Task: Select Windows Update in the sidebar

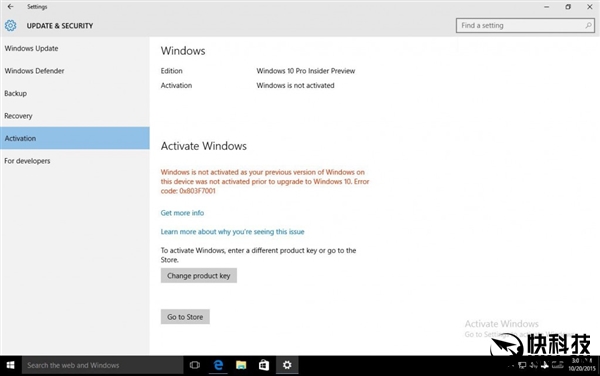Action: tap(75, 49)
